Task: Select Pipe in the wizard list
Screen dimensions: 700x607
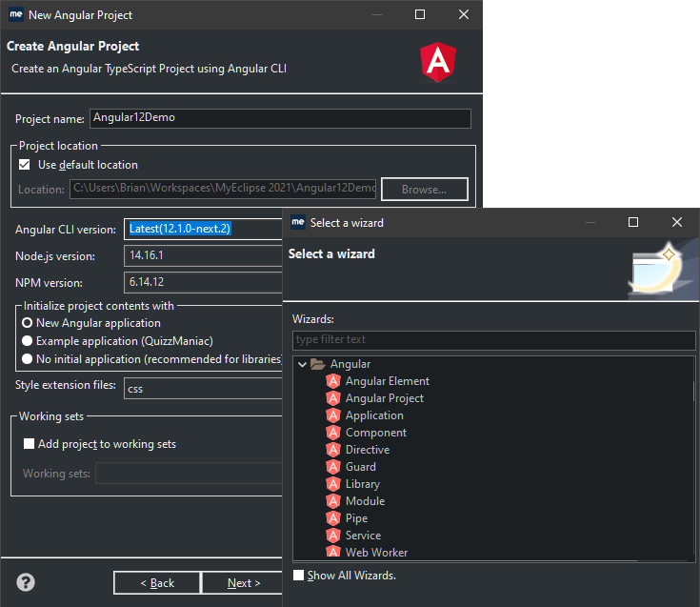Action: pos(356,518)
